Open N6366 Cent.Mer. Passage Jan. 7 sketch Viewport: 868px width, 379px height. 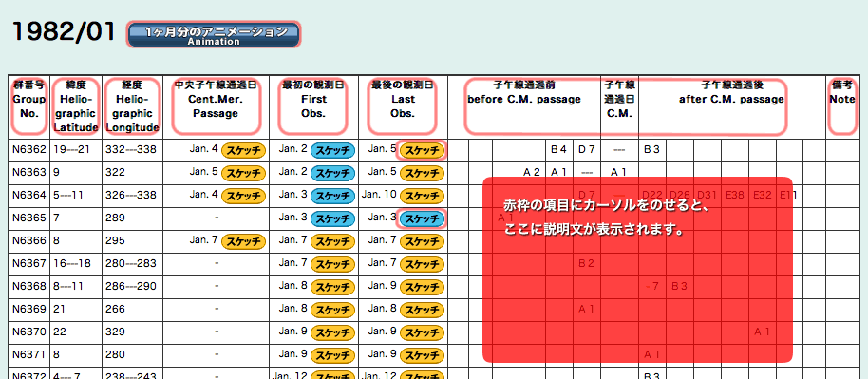tap(243, 241)
